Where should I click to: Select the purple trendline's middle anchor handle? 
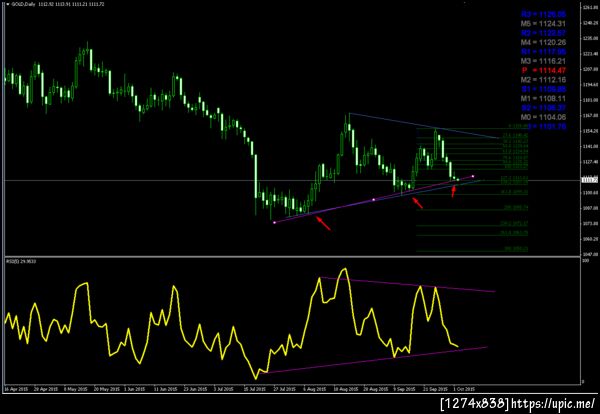coord(373,199)
